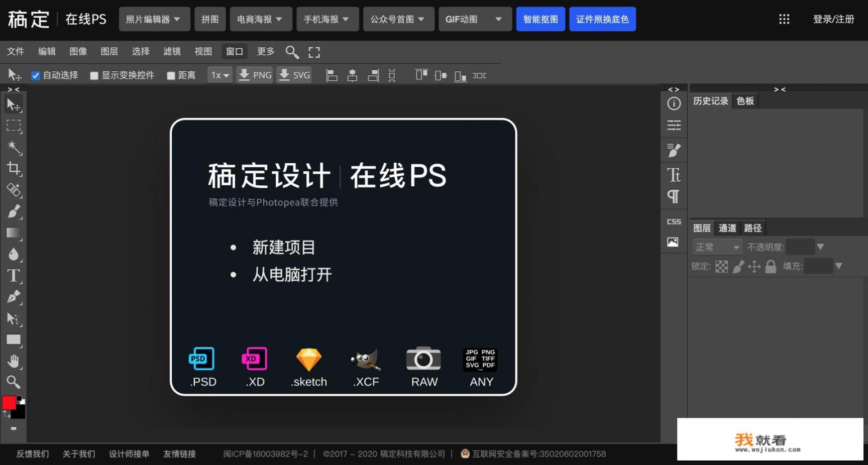The width and height of the screenshot is (868, 465).
Task: Expand the 电商海报 dropdown
Action: coord(261,19)
